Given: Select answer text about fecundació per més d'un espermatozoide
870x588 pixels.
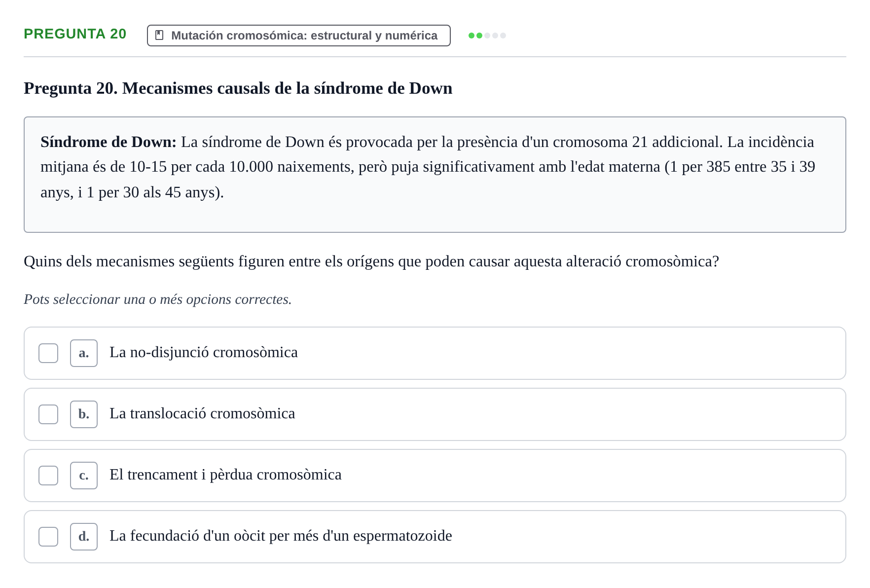Looking at the screenshot, I should click(281, 536).
